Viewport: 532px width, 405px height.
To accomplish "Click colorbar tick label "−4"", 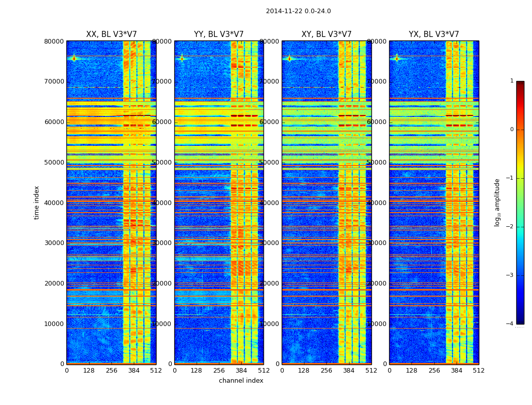I will (510, 323).
